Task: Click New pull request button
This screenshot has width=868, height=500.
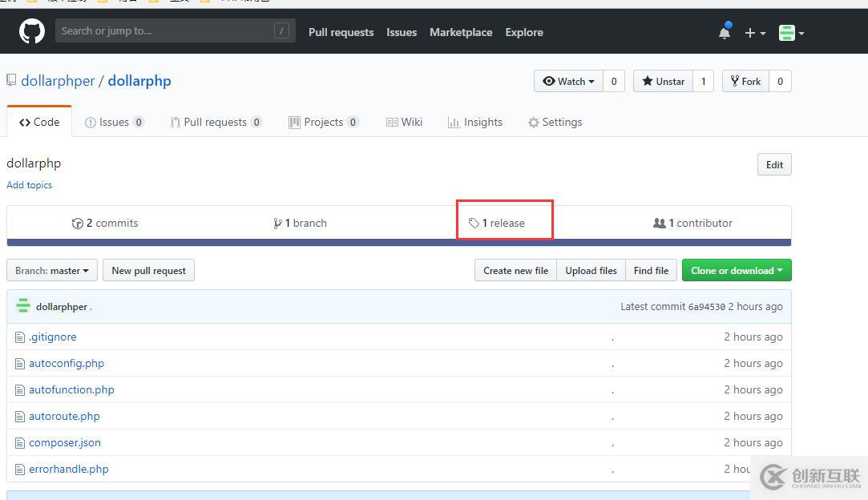Action: coord(148,270)
